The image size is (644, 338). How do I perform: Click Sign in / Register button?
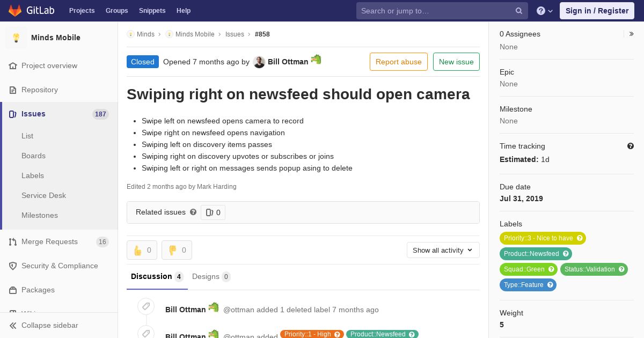click(597, 11)
